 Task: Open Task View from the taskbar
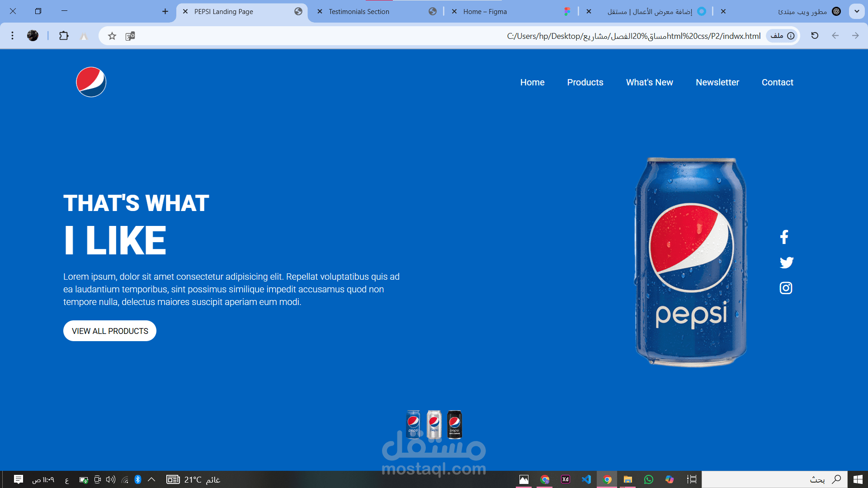pos(692,479)
